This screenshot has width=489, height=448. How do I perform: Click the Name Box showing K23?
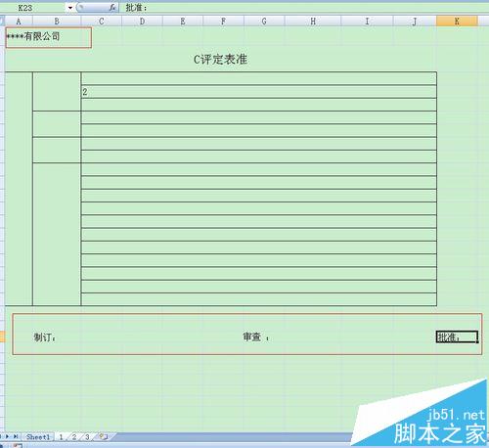click(x=33, y=8)
